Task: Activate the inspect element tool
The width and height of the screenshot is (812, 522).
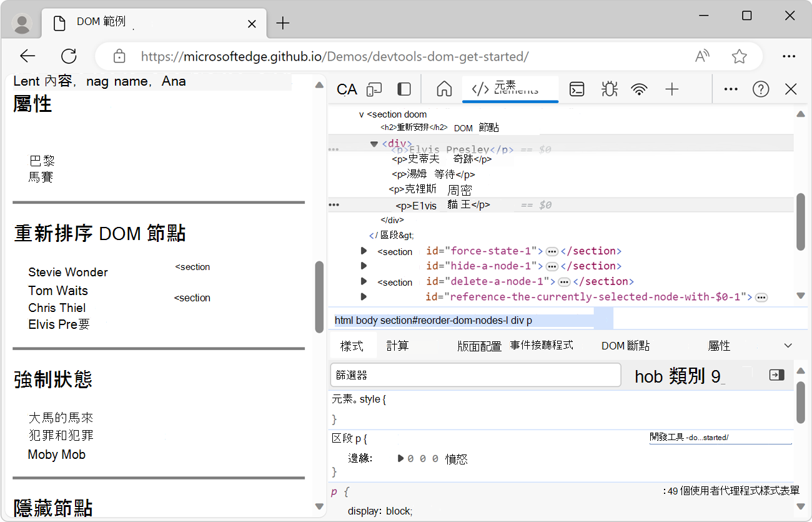Action: (347, 89)
